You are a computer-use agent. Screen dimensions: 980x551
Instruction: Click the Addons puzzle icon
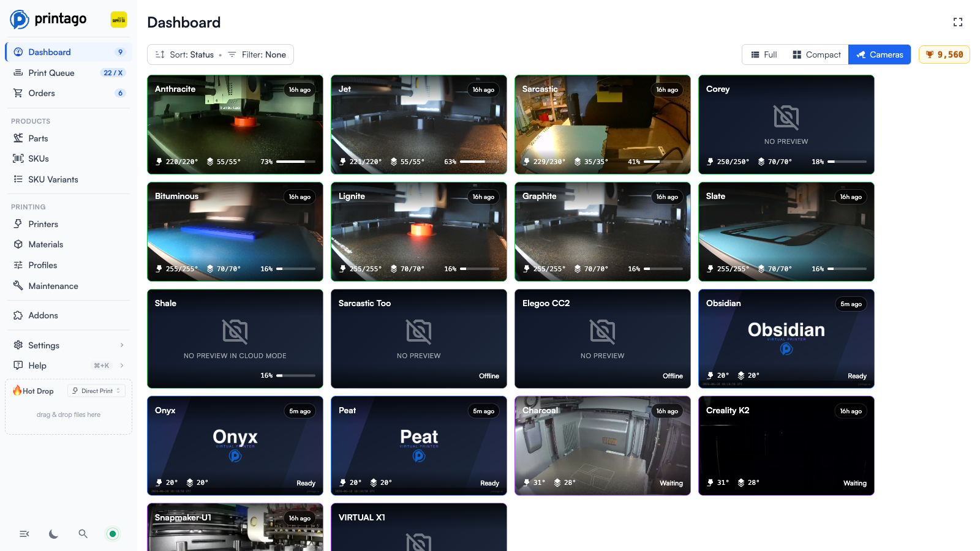click(x=18, y=315)
